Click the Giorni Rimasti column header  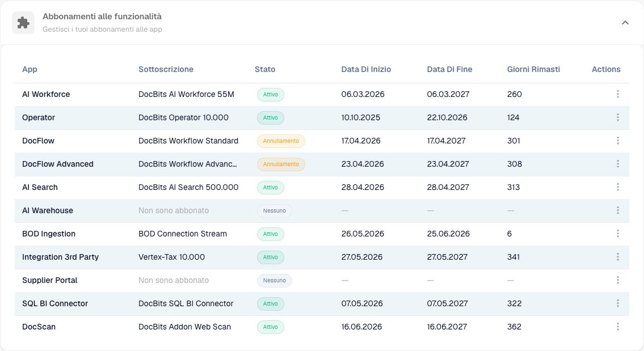tap(533, 69)
